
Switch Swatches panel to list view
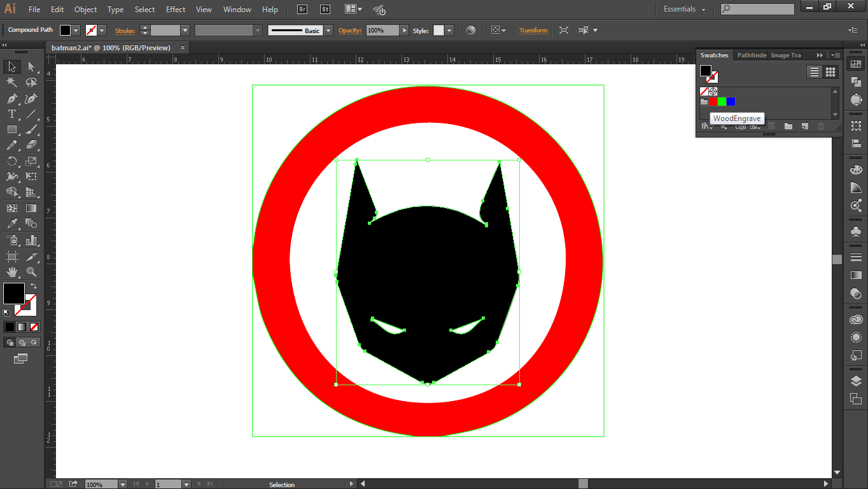(815, 72)
